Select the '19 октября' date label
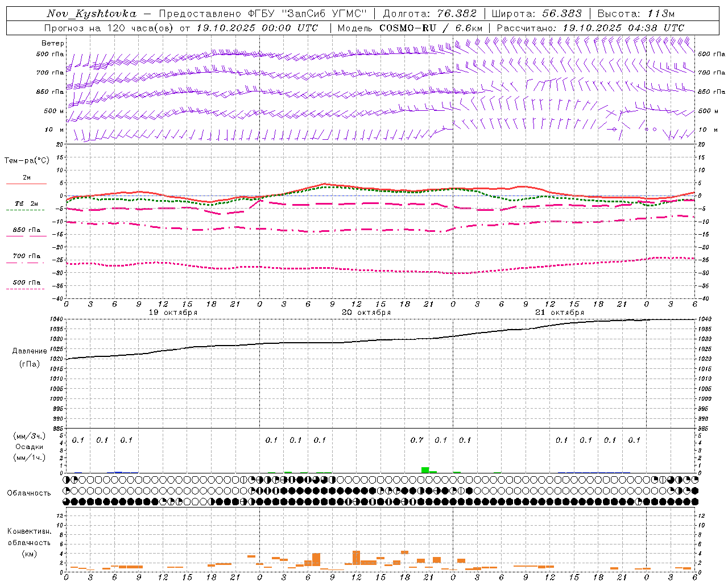The width and height of the screenshot is (728, 582). point(173,313)
